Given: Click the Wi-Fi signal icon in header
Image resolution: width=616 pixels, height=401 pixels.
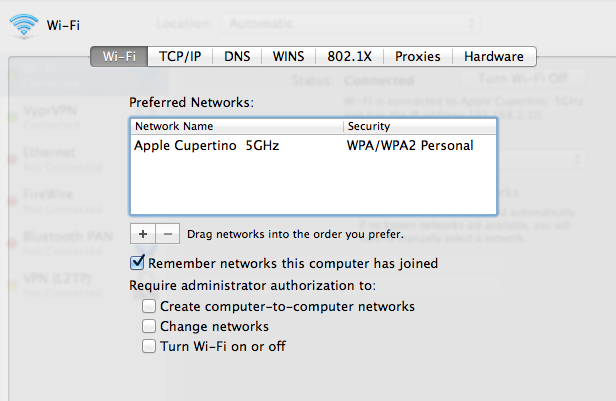Looking at the screenshot, I should [23, 24].
